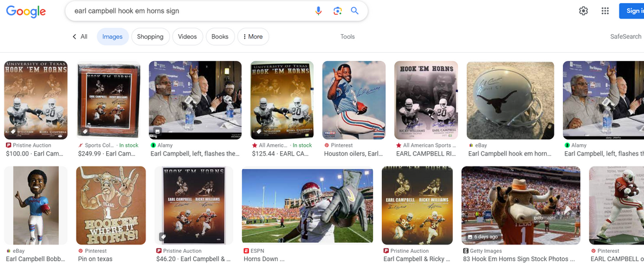
Task: Start voice search with microphone icon
Action: tap(318, 11)
